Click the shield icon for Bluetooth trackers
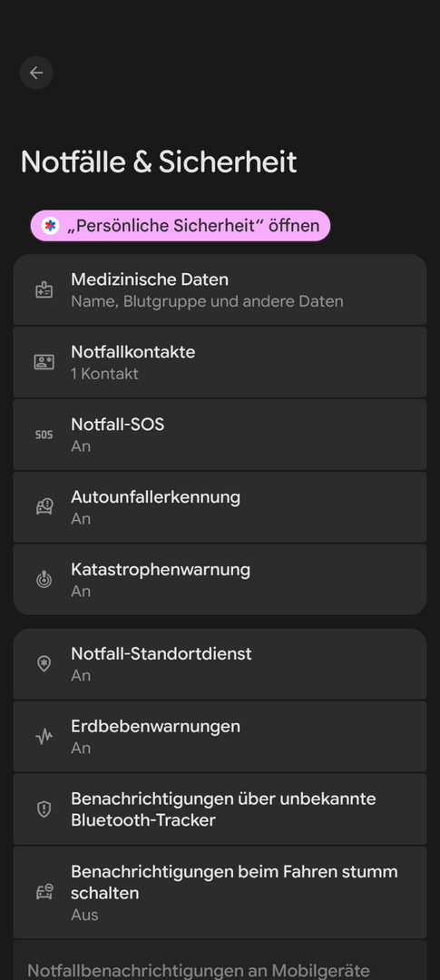 click(44, 809)
